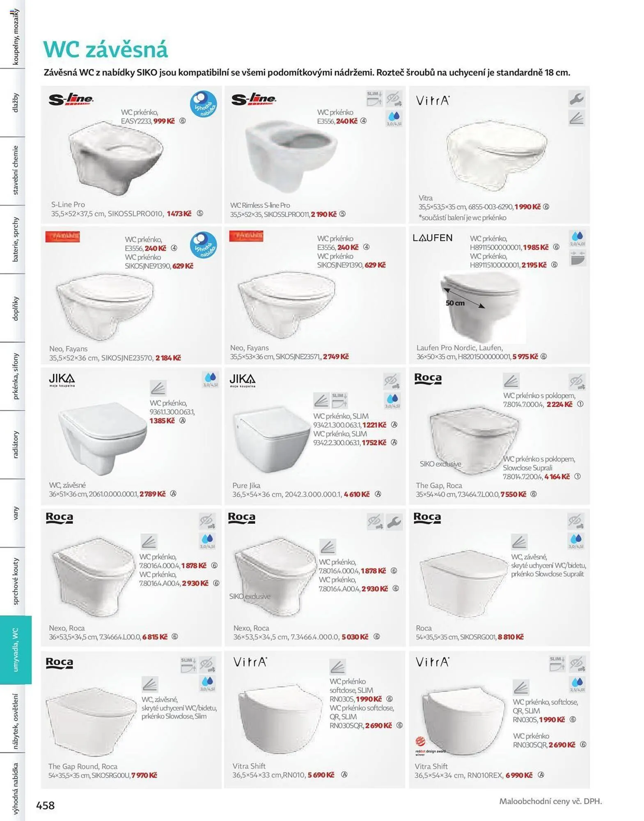
Task: Click the LAUFEN brand logo
Action: 432,238
